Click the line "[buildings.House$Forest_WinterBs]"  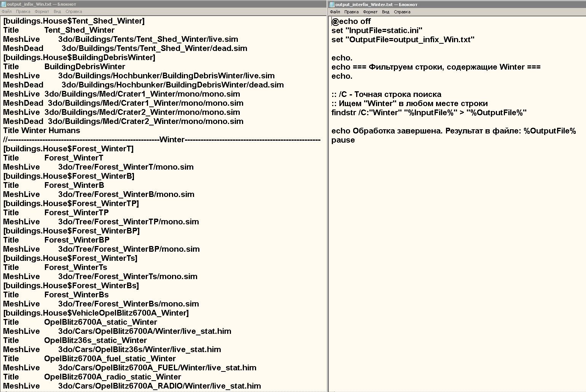tap(71, 286)
